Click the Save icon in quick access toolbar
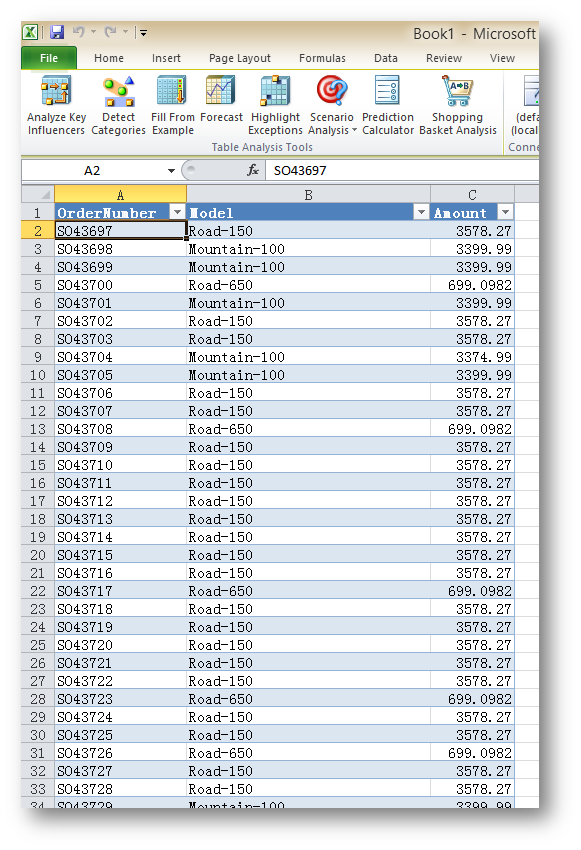Viewport: 581px width, 850px height. (x=57, y=33)
